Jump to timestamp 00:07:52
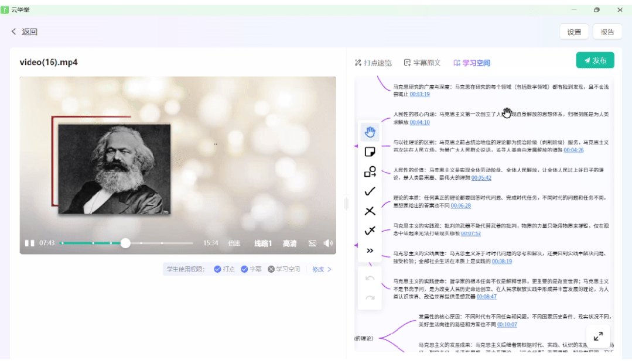Viewport: 632px width, 364px height. [471, 233]
